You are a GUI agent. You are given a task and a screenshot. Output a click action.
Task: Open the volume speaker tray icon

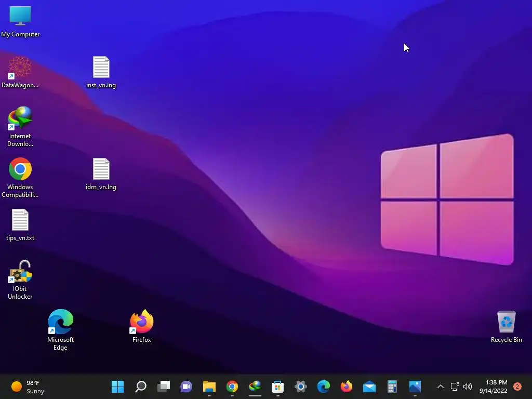pos(468,387)
